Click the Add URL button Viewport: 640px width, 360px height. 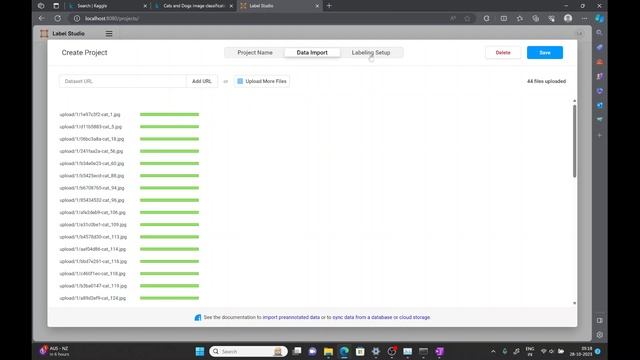coord(202,81)
